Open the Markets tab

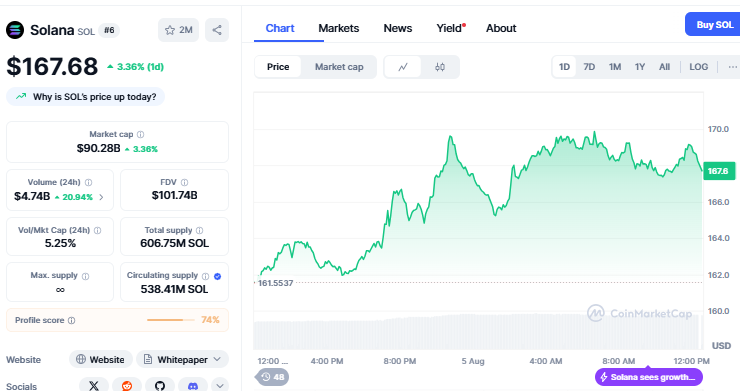338,28
